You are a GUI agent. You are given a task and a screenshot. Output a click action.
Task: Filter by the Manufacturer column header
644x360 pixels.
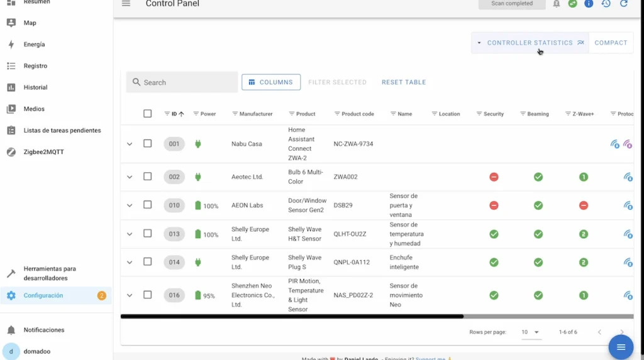252,114
